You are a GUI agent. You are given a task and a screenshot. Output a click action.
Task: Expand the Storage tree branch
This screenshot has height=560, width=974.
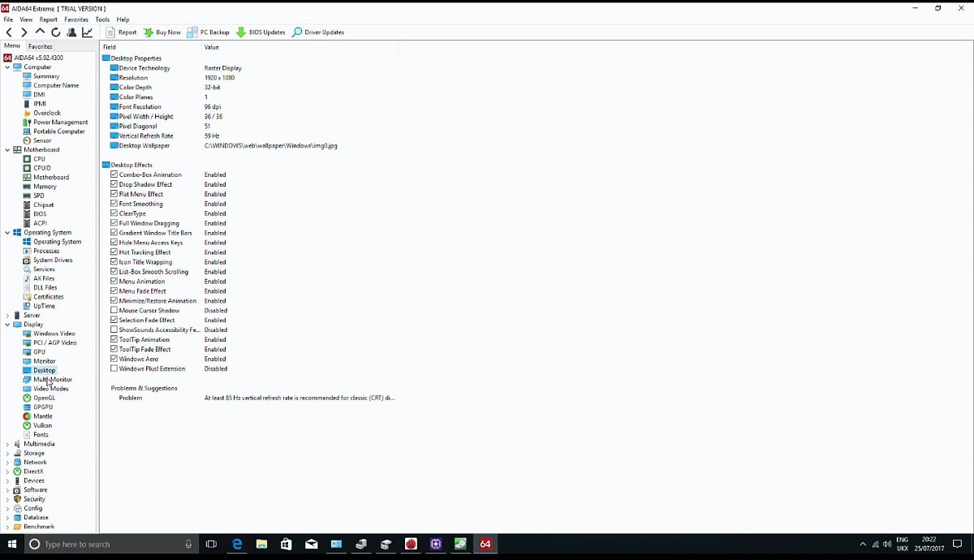pyautogui.click(x=6, y=453)
